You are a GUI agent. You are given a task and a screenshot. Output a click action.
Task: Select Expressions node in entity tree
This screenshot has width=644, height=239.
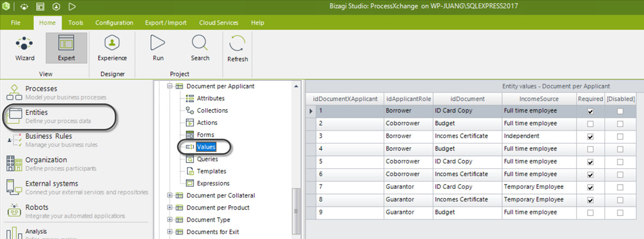[213, 183]
